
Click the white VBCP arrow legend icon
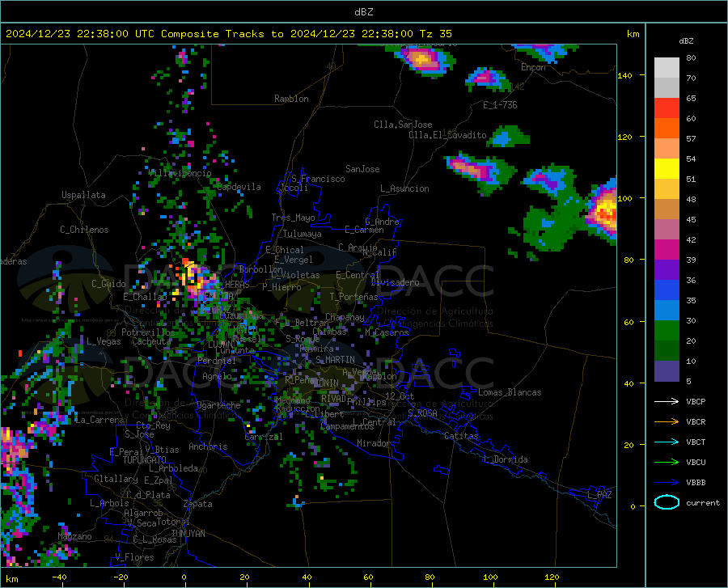[x=667, y=401]
